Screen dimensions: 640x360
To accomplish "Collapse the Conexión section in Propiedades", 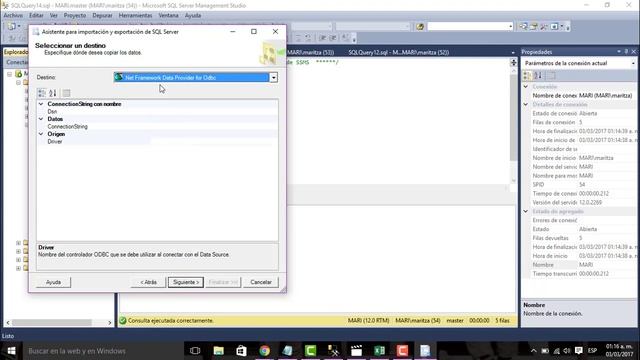I will [526, 87].
